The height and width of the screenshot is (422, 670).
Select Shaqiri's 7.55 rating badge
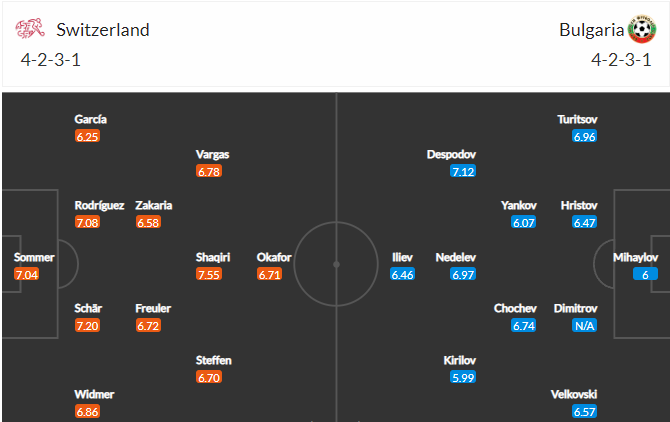click(x=209, y=274)
